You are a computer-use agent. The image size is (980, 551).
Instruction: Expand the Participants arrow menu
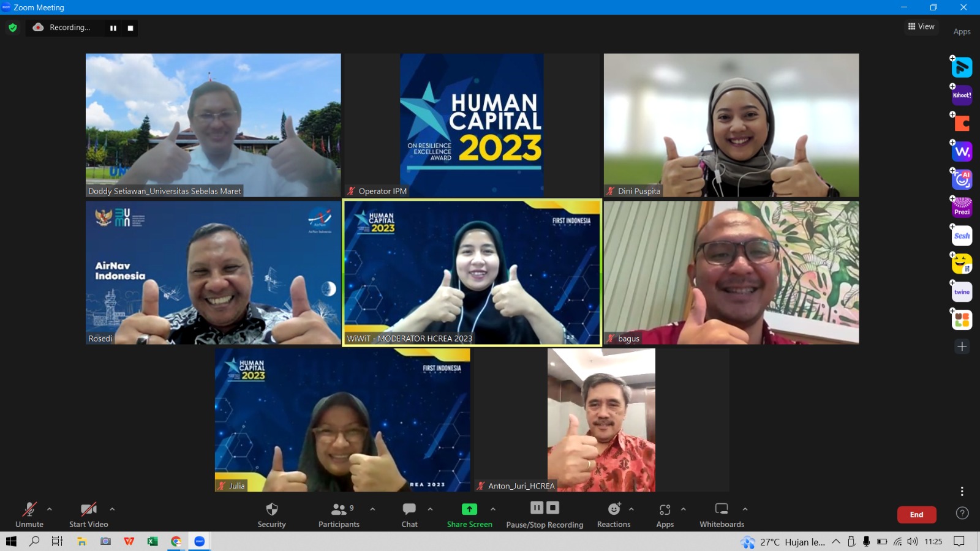pos(372,509)
